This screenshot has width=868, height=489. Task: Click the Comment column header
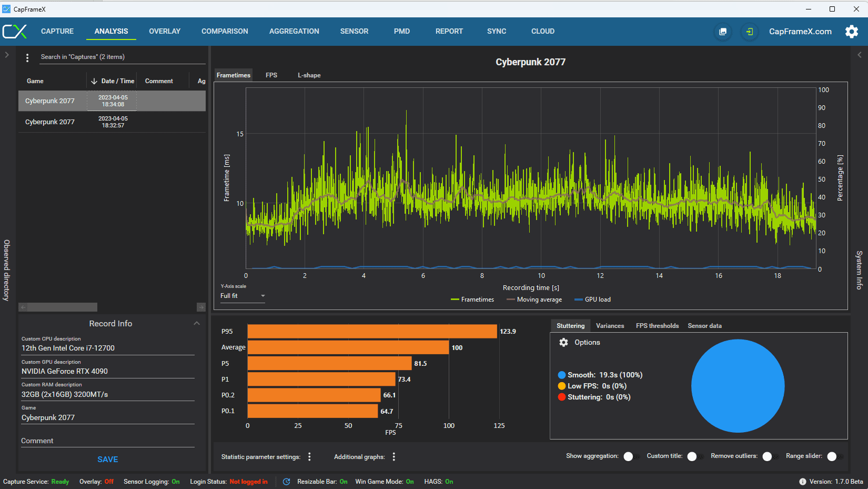159,81
